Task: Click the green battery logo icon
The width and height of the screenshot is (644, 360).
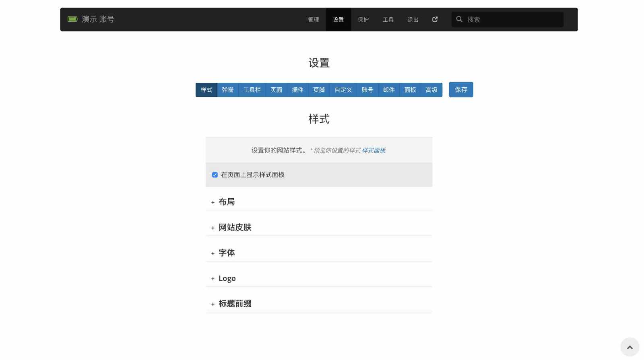Action: click(x=72, y=19)
